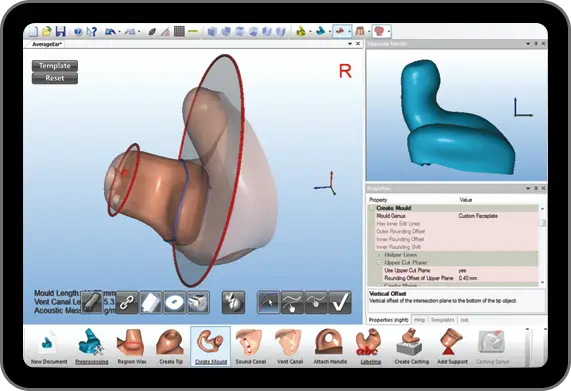Start the New Document workflow step

(49, 346)
